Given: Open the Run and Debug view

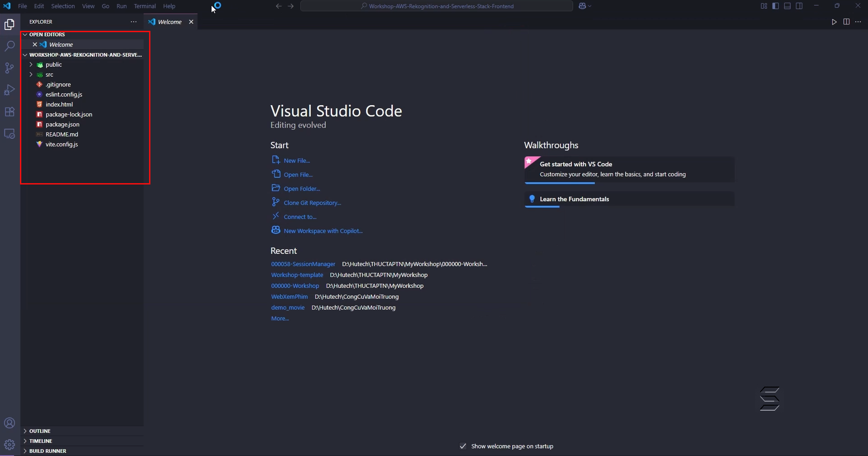Looking at the screenshot, I should pyautogui.click(x=10, y=90).
